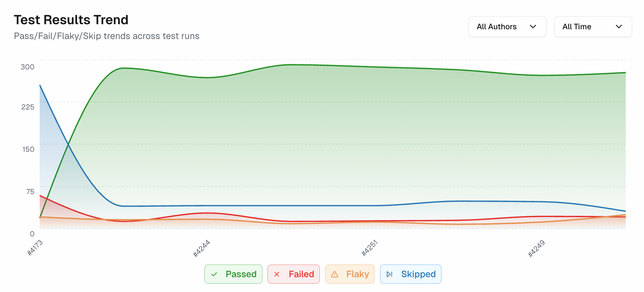Click the green checkmark icon in the Passed legend

click(x=214, y=274)
